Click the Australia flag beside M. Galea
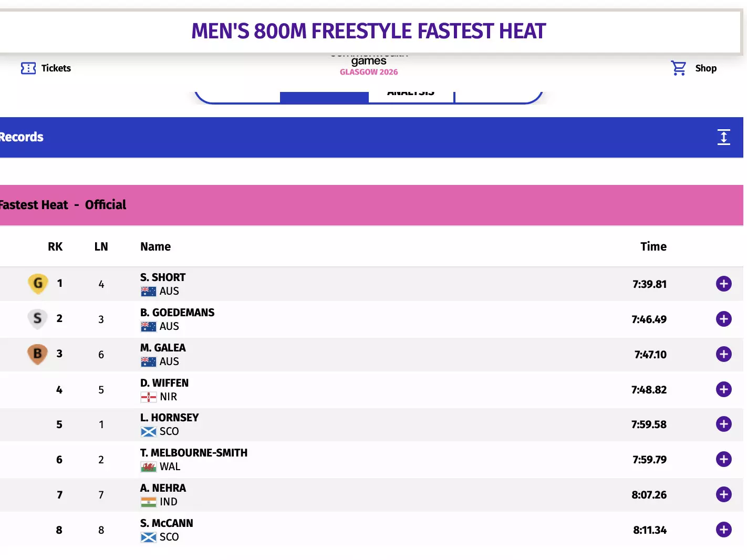 149,362
